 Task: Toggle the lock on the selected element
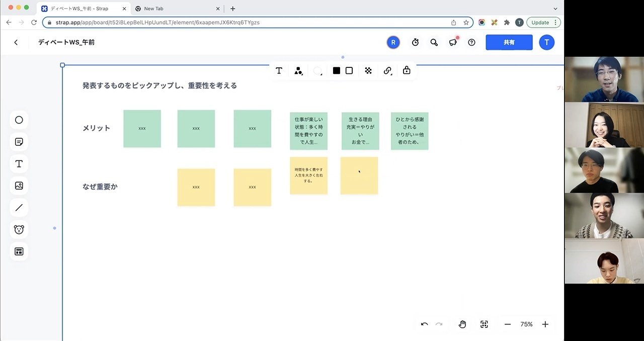[407, 70]
